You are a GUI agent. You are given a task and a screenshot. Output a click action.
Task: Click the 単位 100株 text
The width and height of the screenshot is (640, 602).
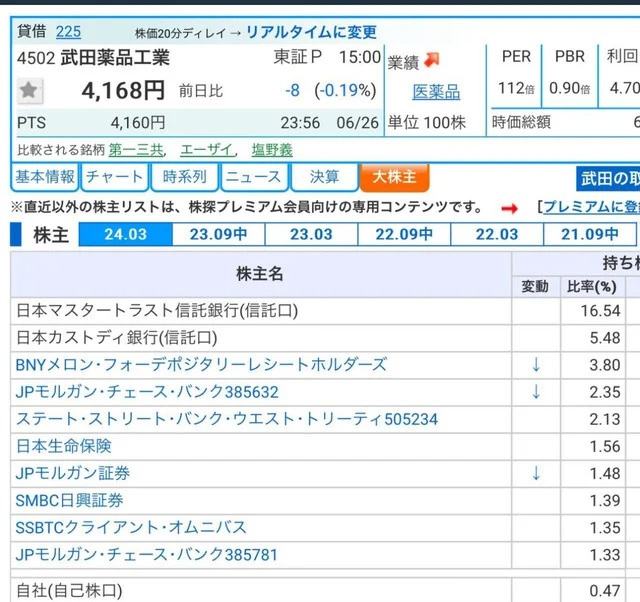coord(427,122)
